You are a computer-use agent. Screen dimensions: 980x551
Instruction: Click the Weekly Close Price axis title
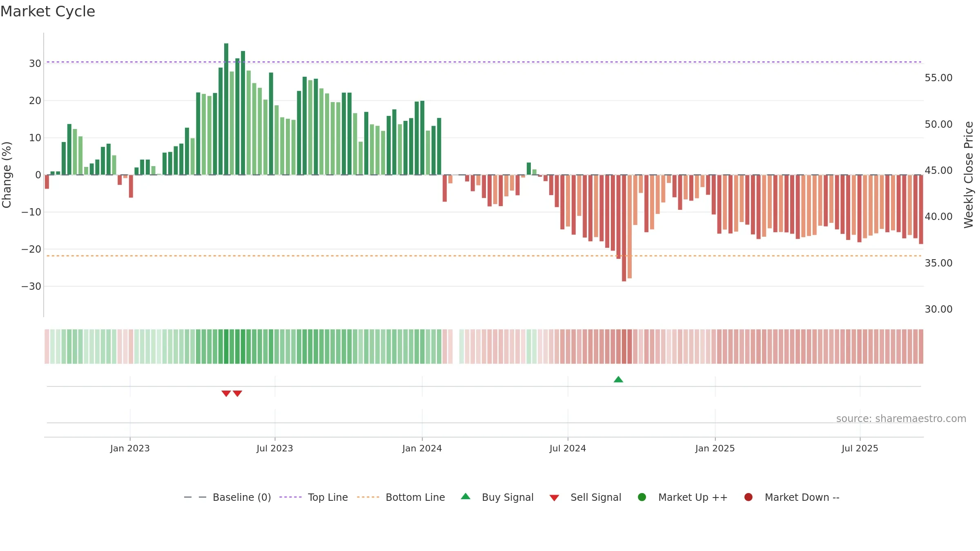(x=969, y=175)
